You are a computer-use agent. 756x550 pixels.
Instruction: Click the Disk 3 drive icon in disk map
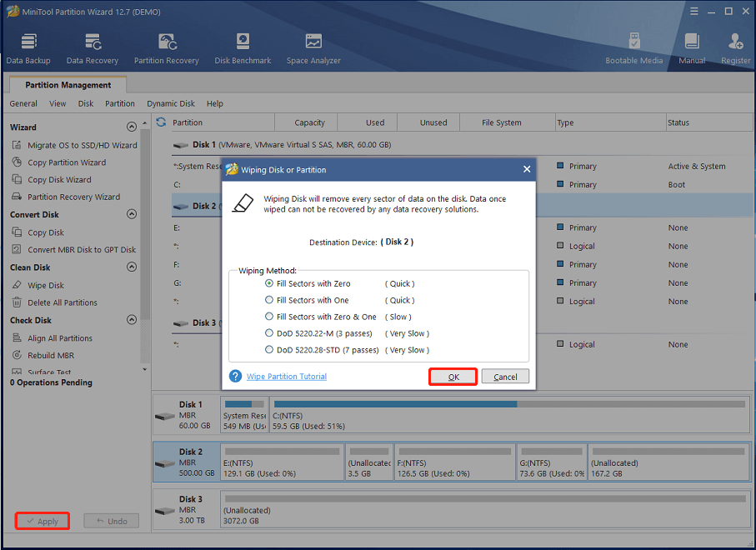click(164, 511)
